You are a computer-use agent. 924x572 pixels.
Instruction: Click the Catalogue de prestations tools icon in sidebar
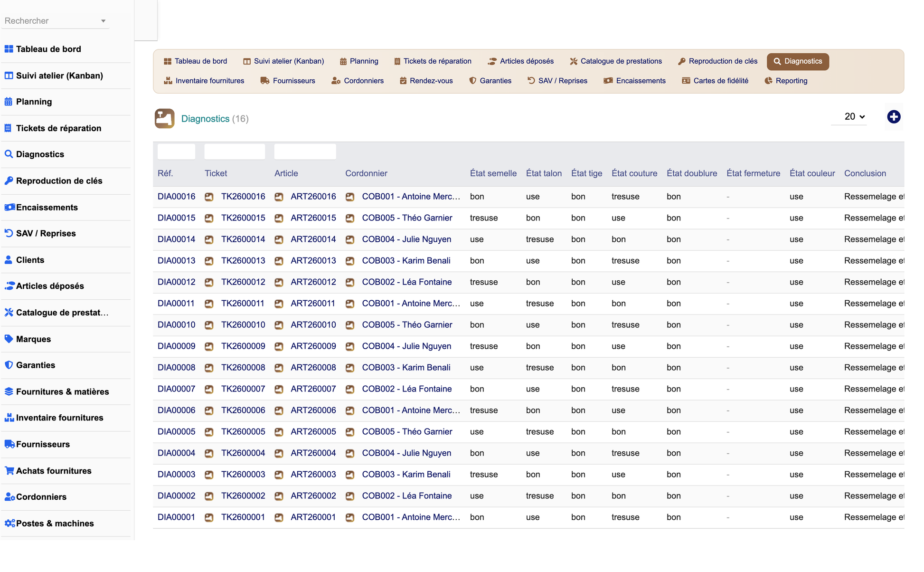pos(9,313)
